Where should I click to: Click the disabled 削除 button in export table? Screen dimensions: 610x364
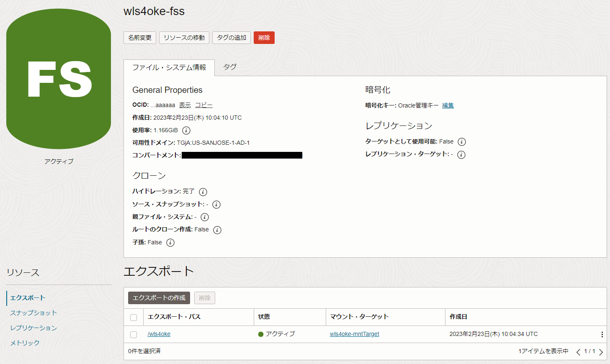point(205,298)
